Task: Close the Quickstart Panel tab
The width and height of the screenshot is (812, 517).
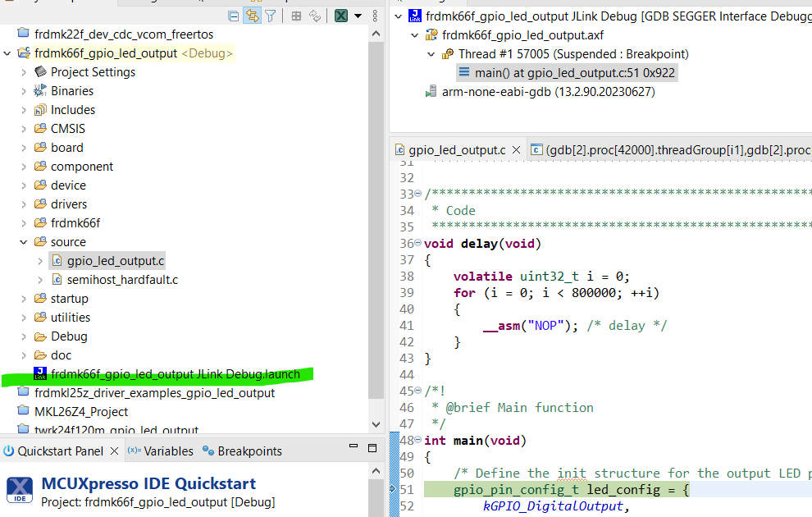Action: click(115, 451)
